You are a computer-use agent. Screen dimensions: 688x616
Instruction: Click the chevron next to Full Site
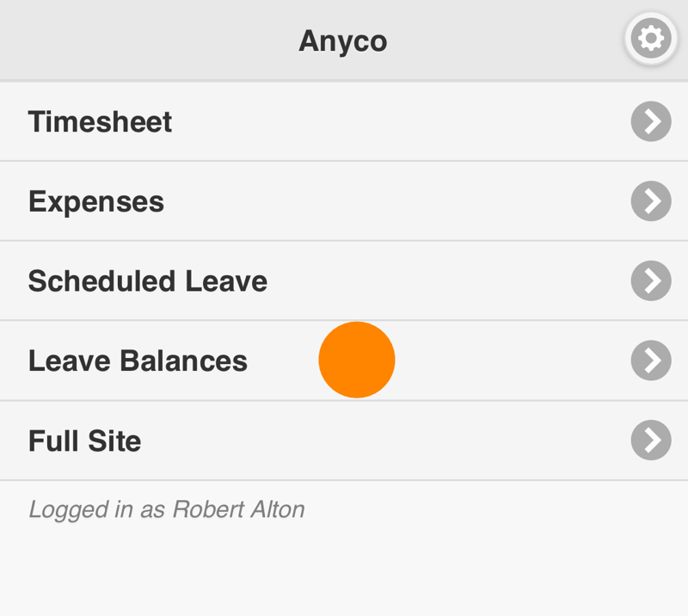[x=650, y=440]
